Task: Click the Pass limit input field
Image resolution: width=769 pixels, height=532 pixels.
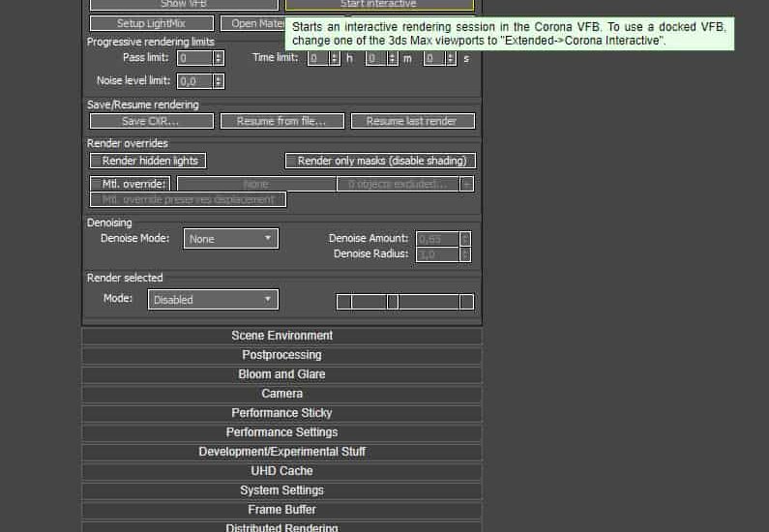Action: tap(194, 58)
